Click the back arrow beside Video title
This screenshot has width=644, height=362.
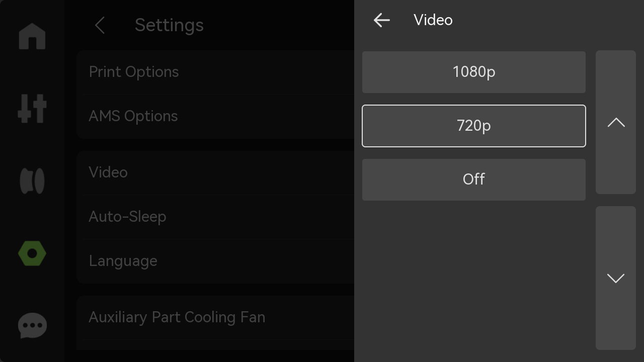coord(382,20)
